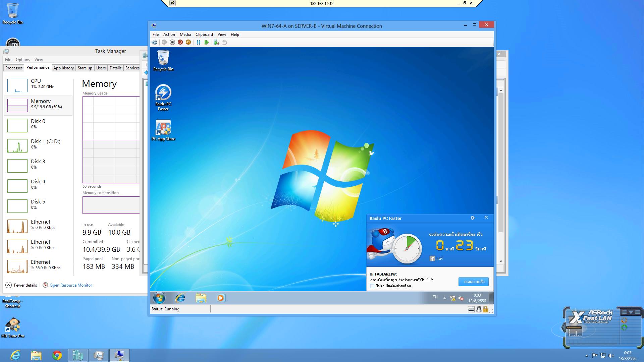
Task: Click the red Shut Down icon
Action: point(180,42)
